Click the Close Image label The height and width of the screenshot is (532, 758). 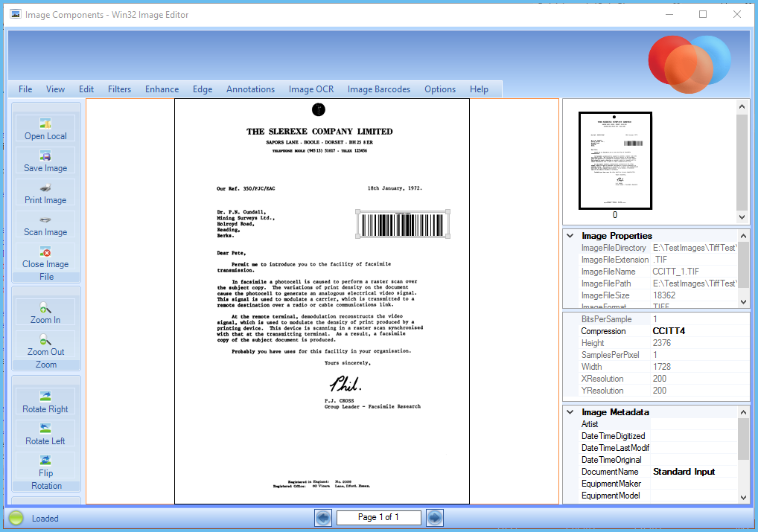click(x=45, y=264)
